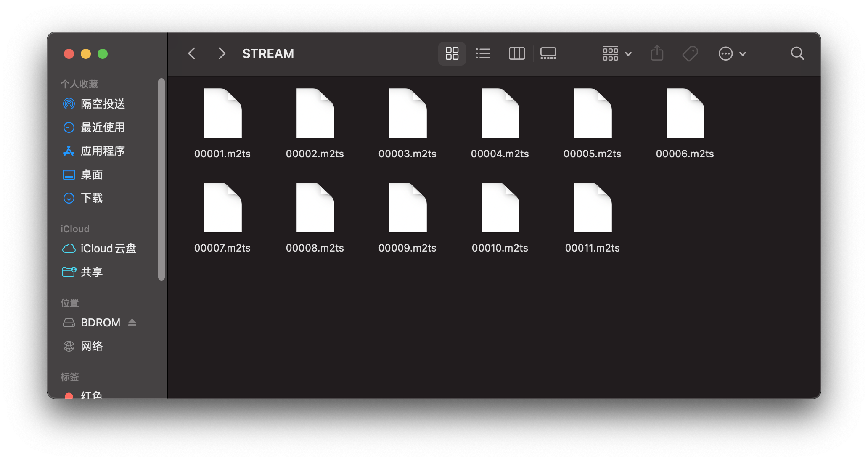Go forward with the right chevron

pyautogui.click(x=222, y=53)
